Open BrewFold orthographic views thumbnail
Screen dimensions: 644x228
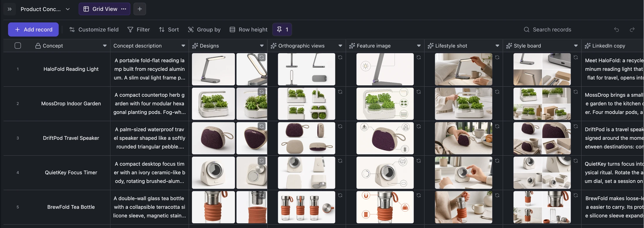point(306,207)
